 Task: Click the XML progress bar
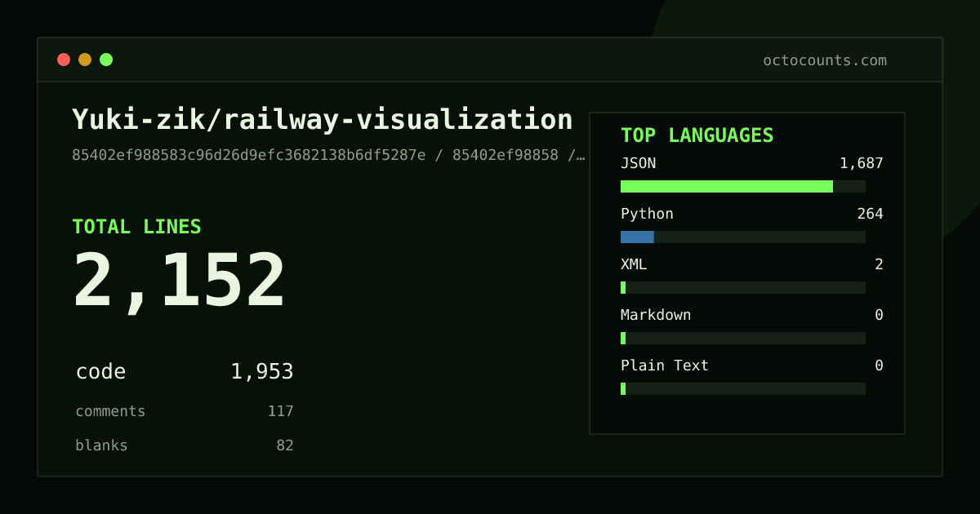point(743,287)
